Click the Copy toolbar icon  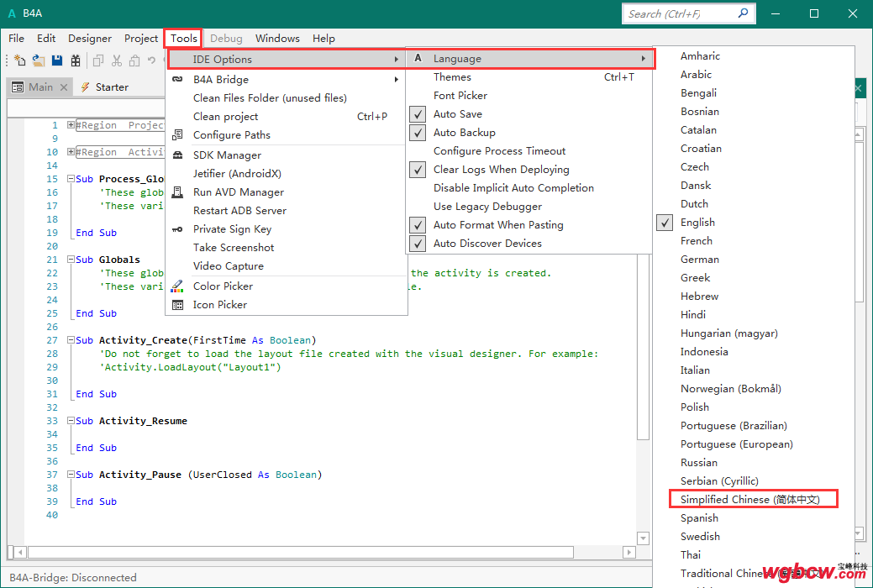pyautogui.click(x=98, y=60)
